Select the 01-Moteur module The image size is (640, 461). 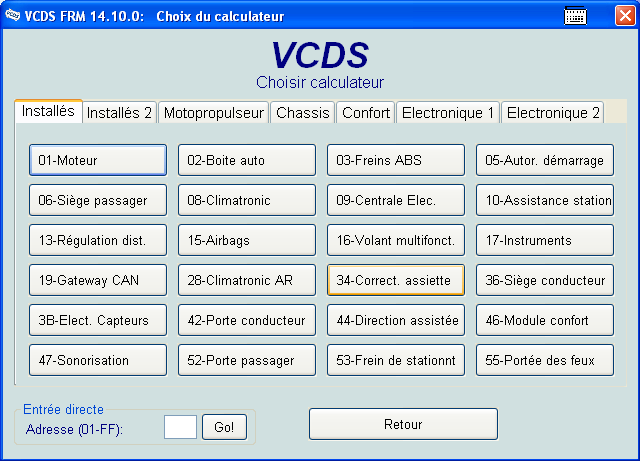[x=98, y=160]
